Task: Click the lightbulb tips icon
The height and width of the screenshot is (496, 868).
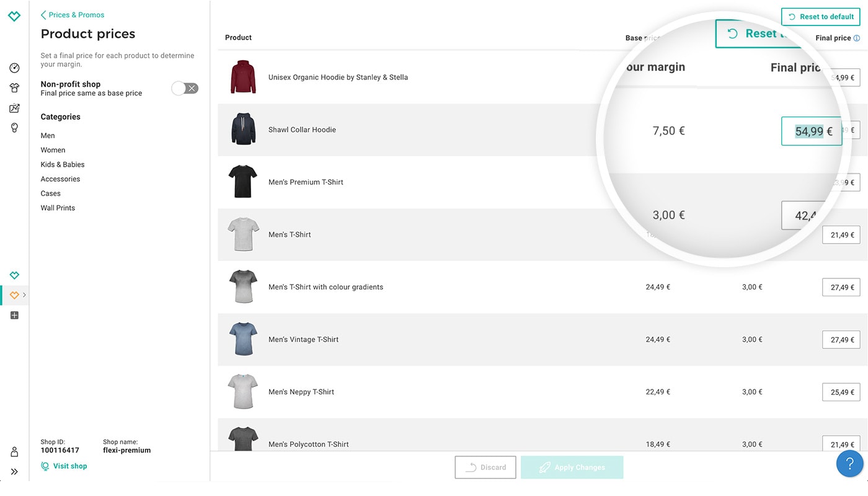Action: coord(14,128)
